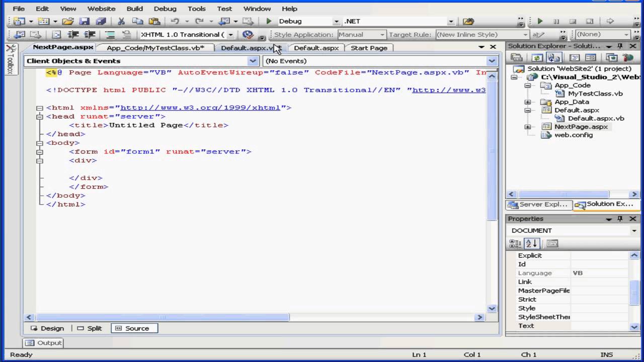Select Default.aspx.vb in Solution Explorer
644x362 pixels.
pos(596,119)
